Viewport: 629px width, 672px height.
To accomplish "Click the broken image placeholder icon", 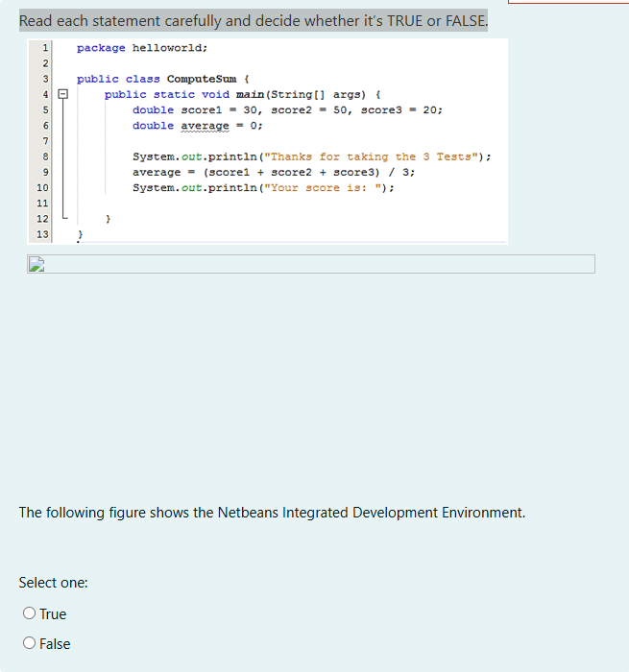I will pyautogui.click(x=36, y=264).
